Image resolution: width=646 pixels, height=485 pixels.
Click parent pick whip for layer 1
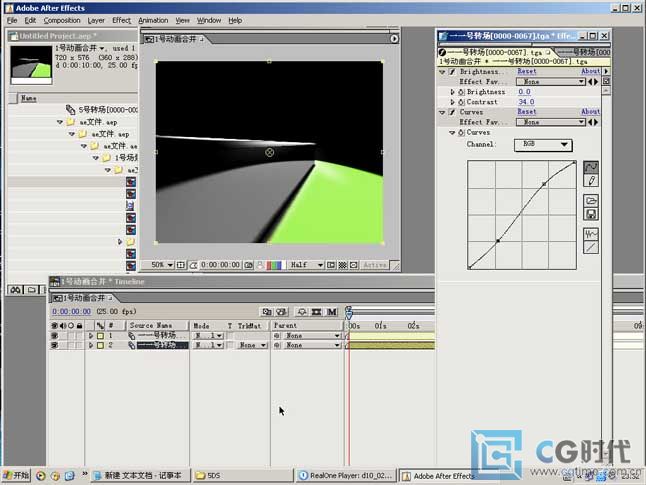277,335
